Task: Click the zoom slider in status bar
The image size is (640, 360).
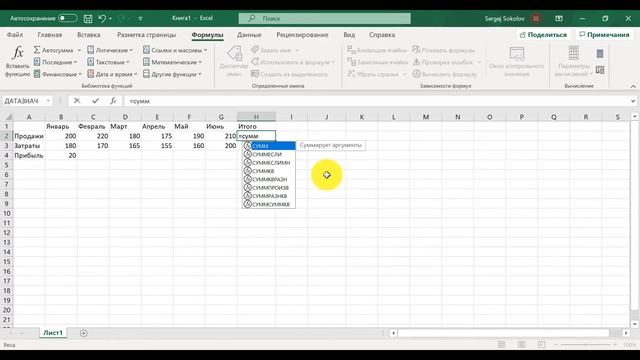Action: coord(587,345)
